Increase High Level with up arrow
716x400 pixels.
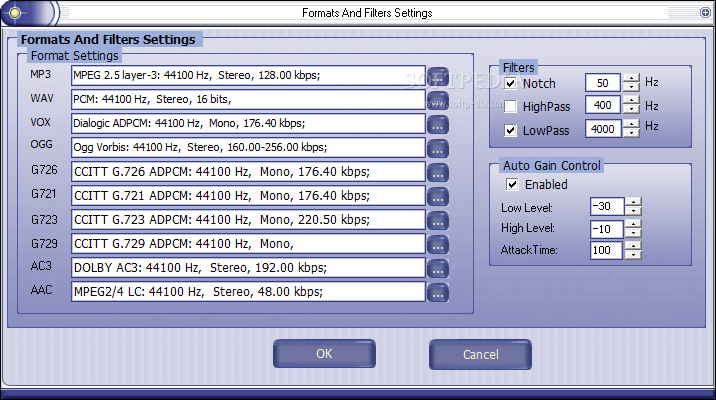[x=633, y=224]
